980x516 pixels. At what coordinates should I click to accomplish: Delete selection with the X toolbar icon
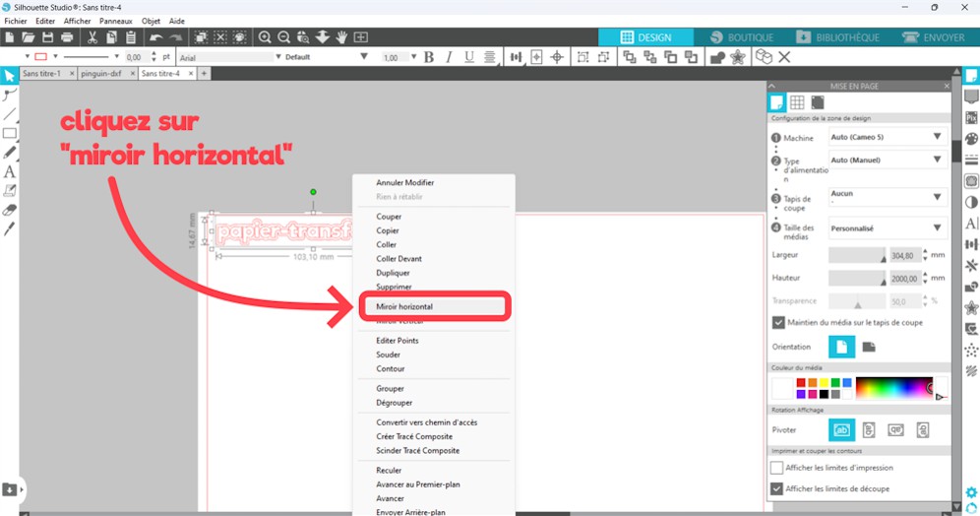click(784, 57)
